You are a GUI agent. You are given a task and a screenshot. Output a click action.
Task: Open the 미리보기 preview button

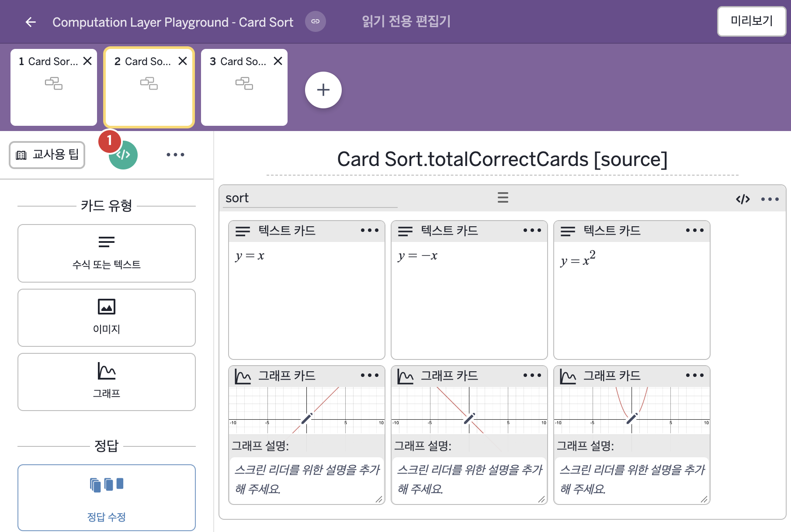tap(752, 21)
